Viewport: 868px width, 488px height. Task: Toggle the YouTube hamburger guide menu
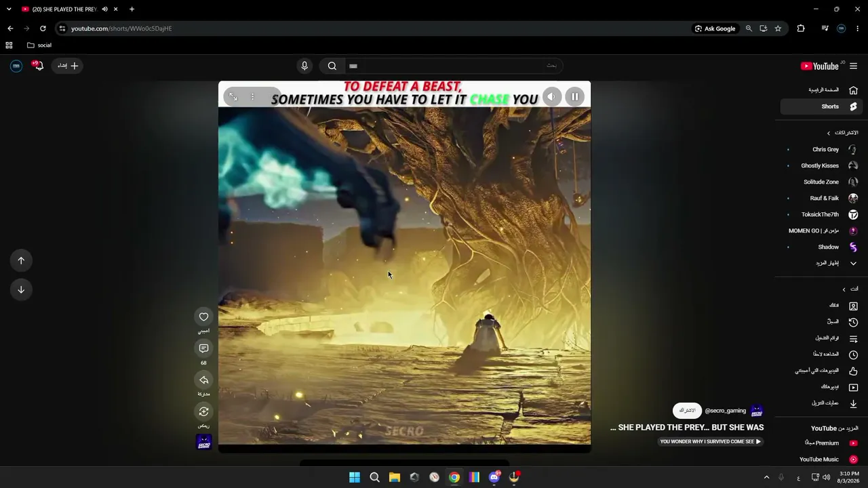(853, 66)
